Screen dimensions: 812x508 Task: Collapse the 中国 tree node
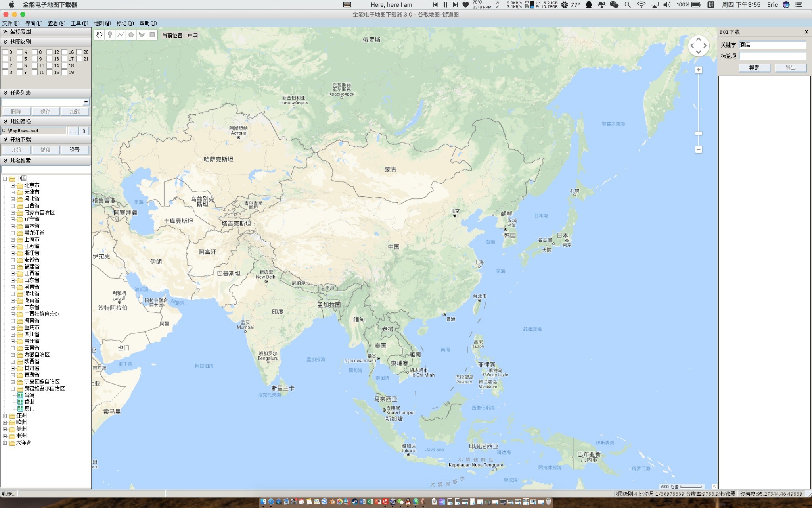click(x=5, y=179)
